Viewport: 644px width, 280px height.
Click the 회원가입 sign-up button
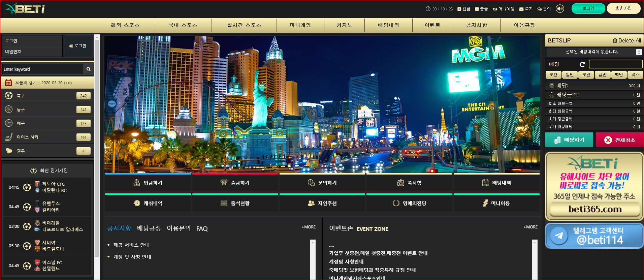623,8
